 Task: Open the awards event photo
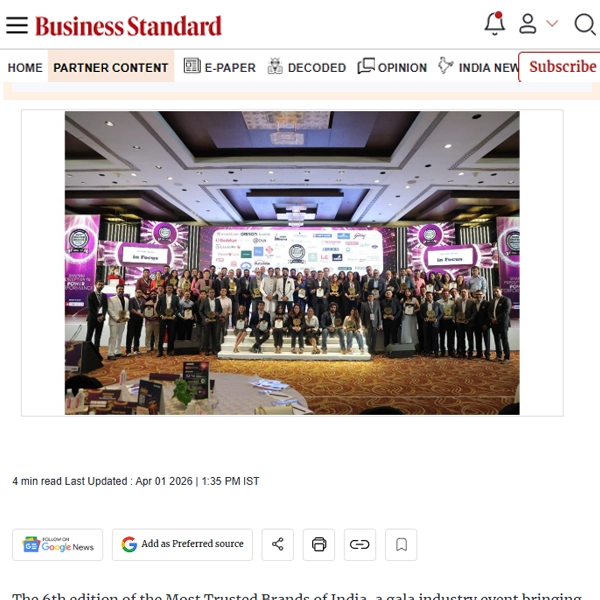click(x=292, y=263)
